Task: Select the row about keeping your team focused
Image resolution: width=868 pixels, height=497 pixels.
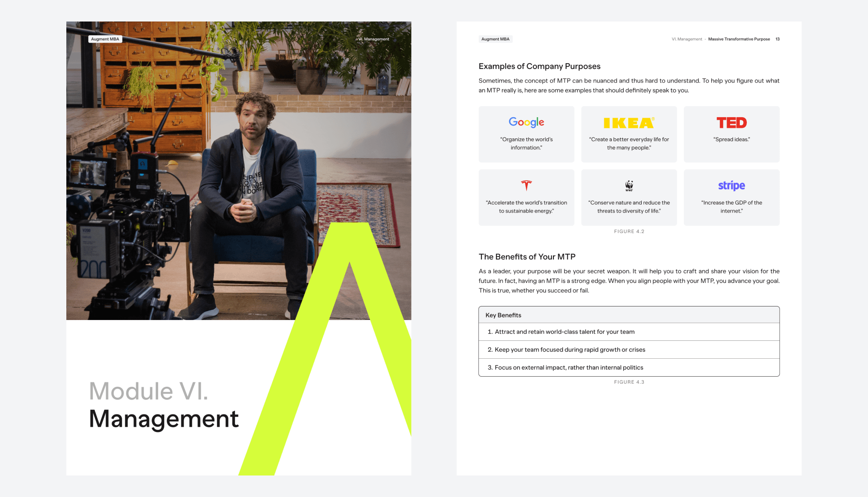Action: [629, 350]
